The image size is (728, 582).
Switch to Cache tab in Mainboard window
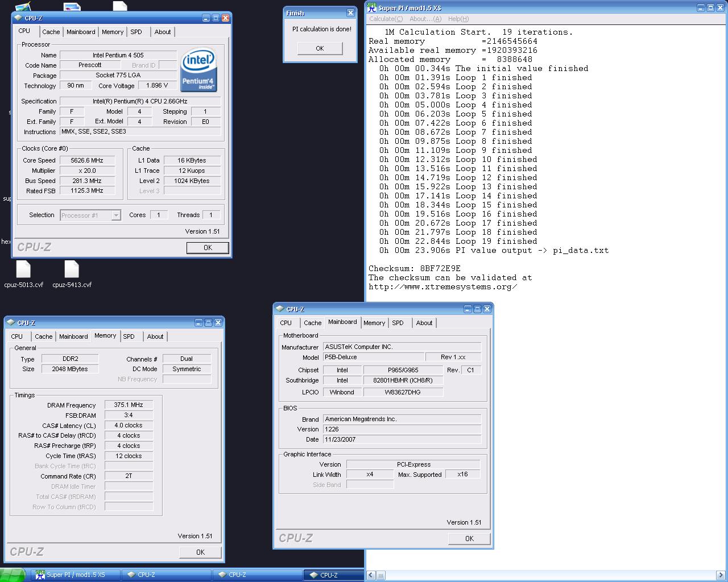click(312, 323)
